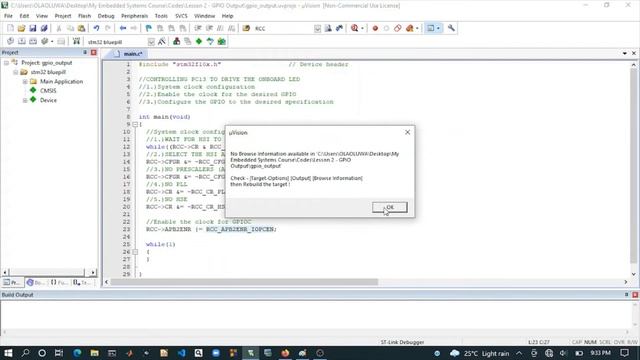Viewport: 640px width, 360px height.
Task: Disable all breakpoints icon
Action: tap(398, 28)
